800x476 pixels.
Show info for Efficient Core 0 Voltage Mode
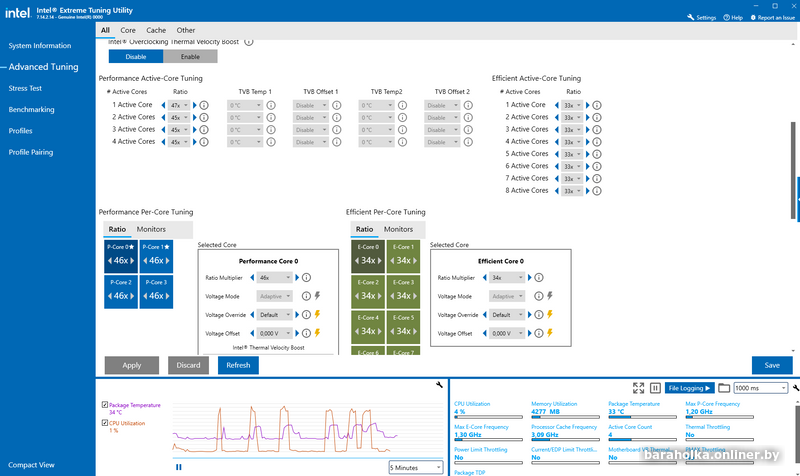coord(538,296)
